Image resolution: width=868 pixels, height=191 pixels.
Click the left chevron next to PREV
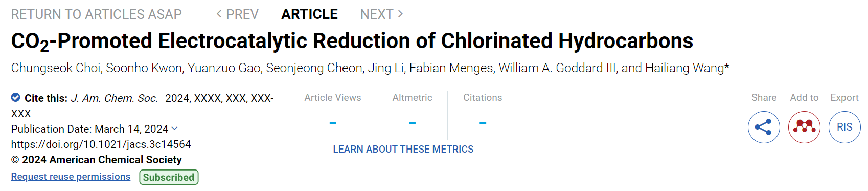pyautogui.click(x=219, y=14)
